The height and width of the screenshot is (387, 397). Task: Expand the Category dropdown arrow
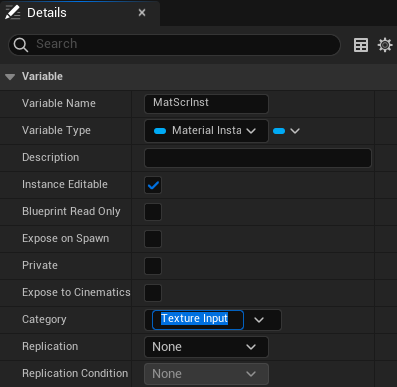click(259, 320)
